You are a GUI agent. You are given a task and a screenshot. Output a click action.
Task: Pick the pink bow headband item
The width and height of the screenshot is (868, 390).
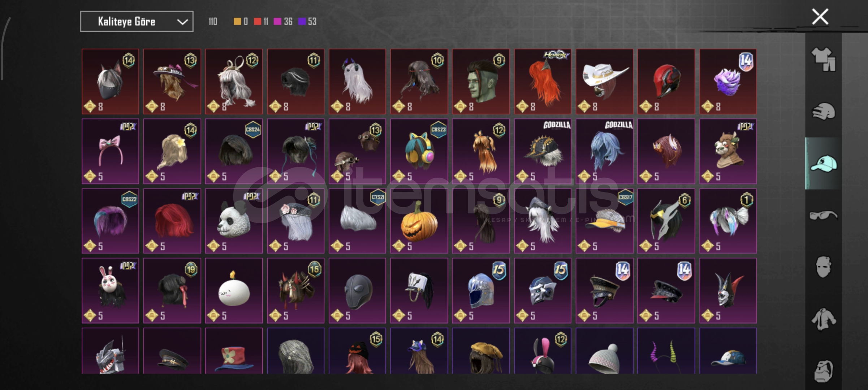click(x=110, y=151)
